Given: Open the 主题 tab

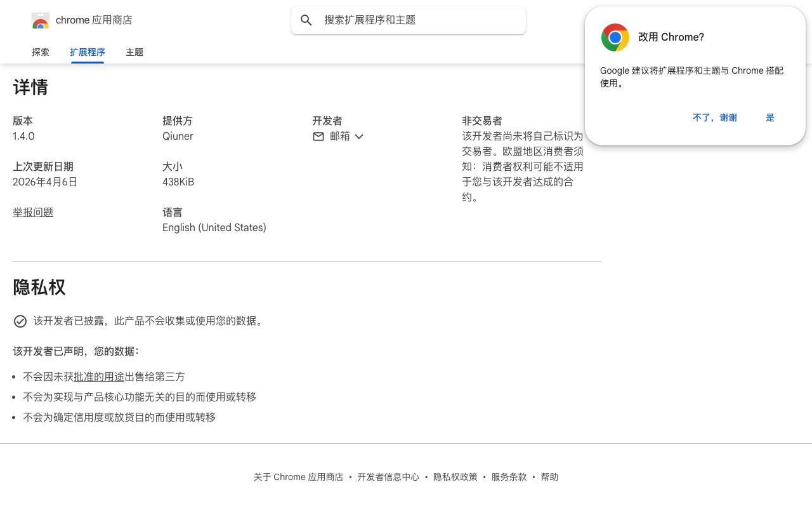Looking at the screenshot, I should [x=134, y=52].
